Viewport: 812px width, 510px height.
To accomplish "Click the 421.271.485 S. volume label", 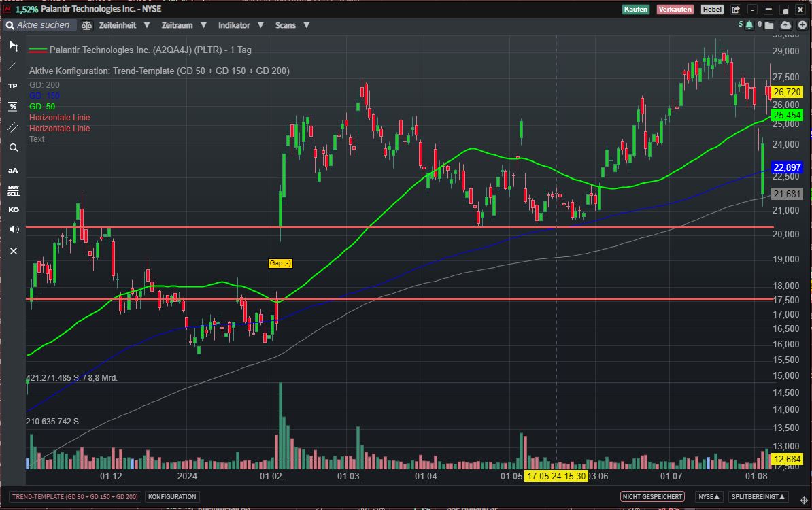I will [x=72, y=378].
